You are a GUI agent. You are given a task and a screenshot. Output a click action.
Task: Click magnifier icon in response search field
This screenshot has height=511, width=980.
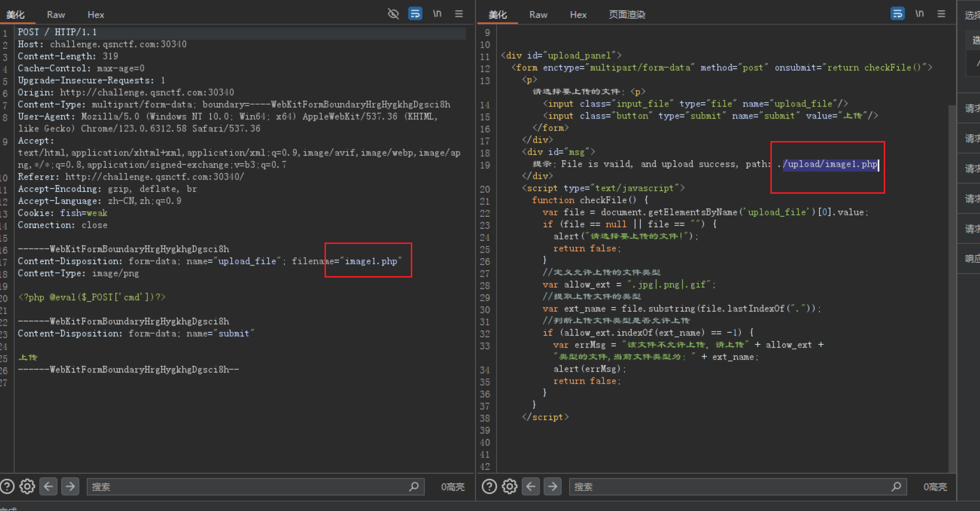(x=896, y=486)
